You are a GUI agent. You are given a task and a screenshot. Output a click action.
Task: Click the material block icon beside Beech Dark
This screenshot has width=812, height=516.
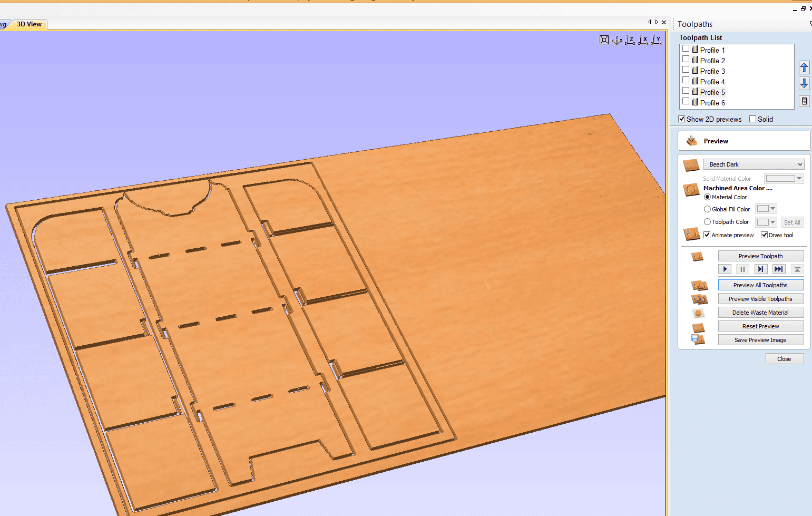point(691,165)
